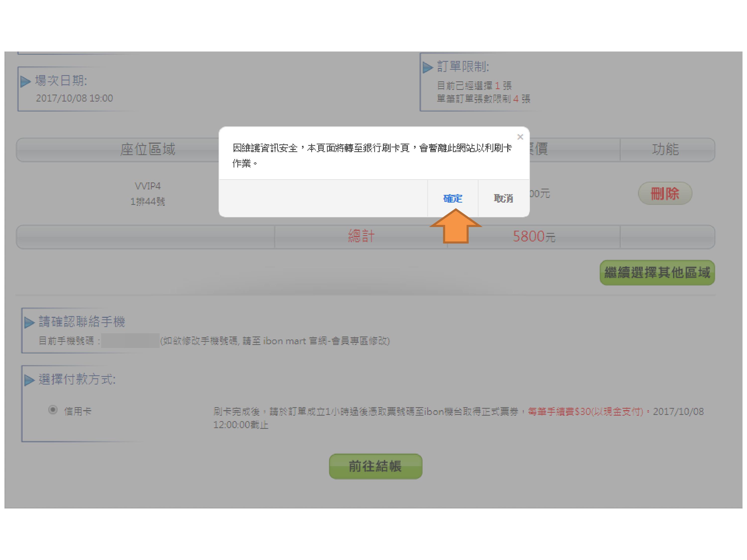
Task: Click the 5800元 total amount
Action: (x=534, y=236)
